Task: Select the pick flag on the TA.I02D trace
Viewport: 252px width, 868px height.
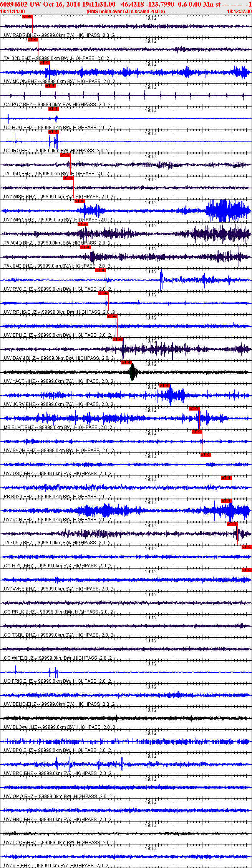Action: click(x=33, y=40)
